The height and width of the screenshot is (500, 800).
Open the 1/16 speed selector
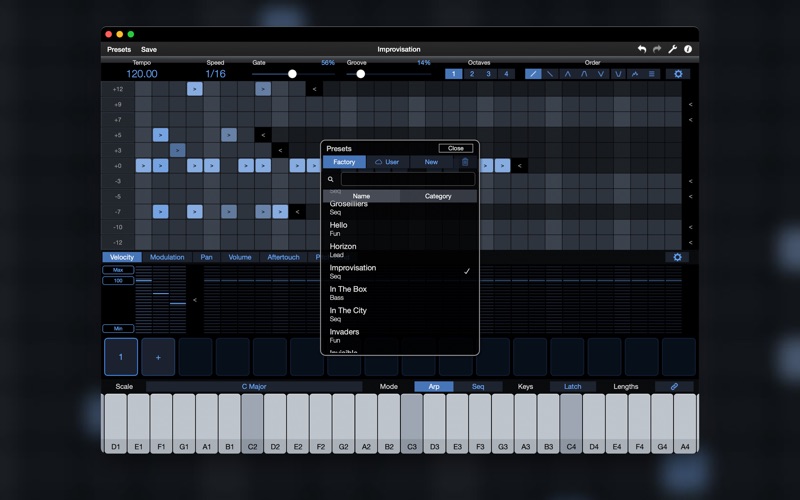(215, 74)
